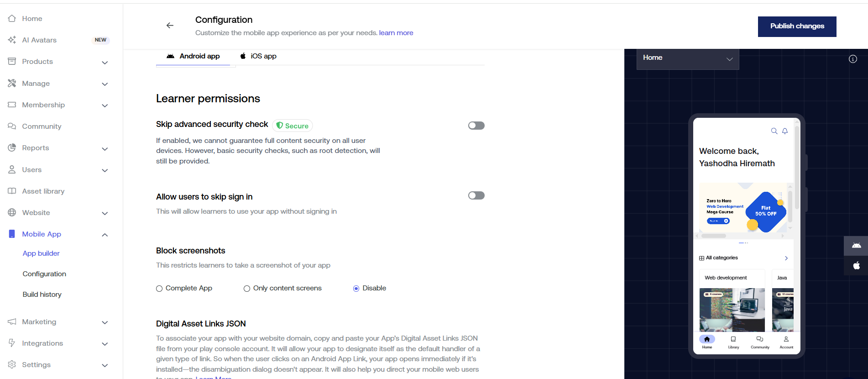Screen dimensions: 868x379
Task: Expand the Products sidebar menu
Action: [105, 62]
